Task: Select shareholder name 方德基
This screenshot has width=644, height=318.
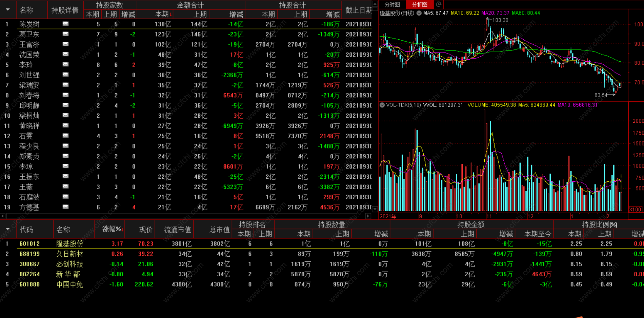Action: click(x=29, y=207)
